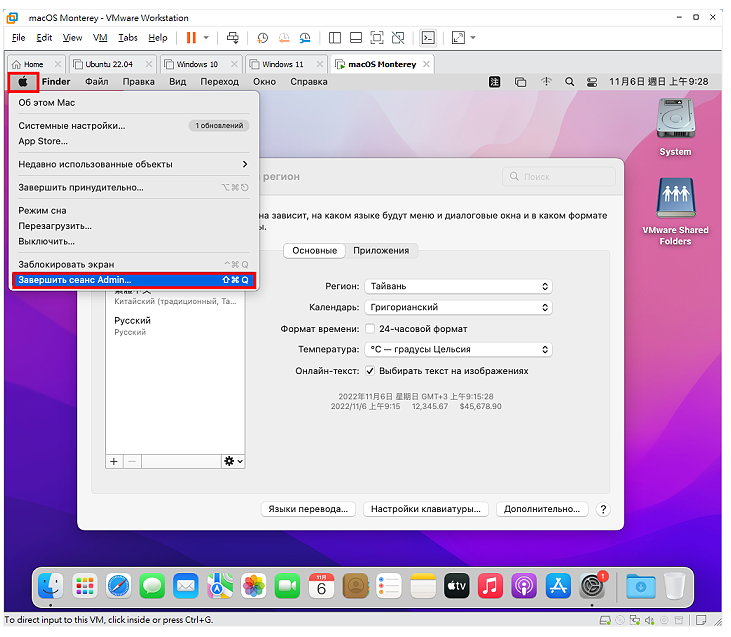Open the VMware VM menu
The width and height of the screenshot is (731, 637).
(100, 38)
